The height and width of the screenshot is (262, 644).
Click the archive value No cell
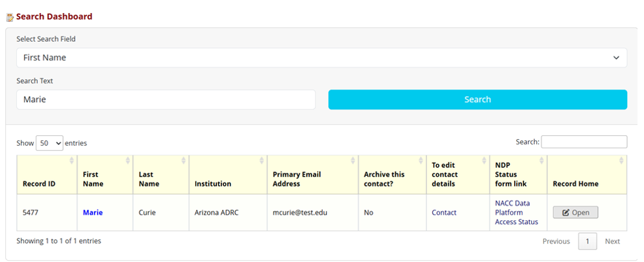(393, 213)
